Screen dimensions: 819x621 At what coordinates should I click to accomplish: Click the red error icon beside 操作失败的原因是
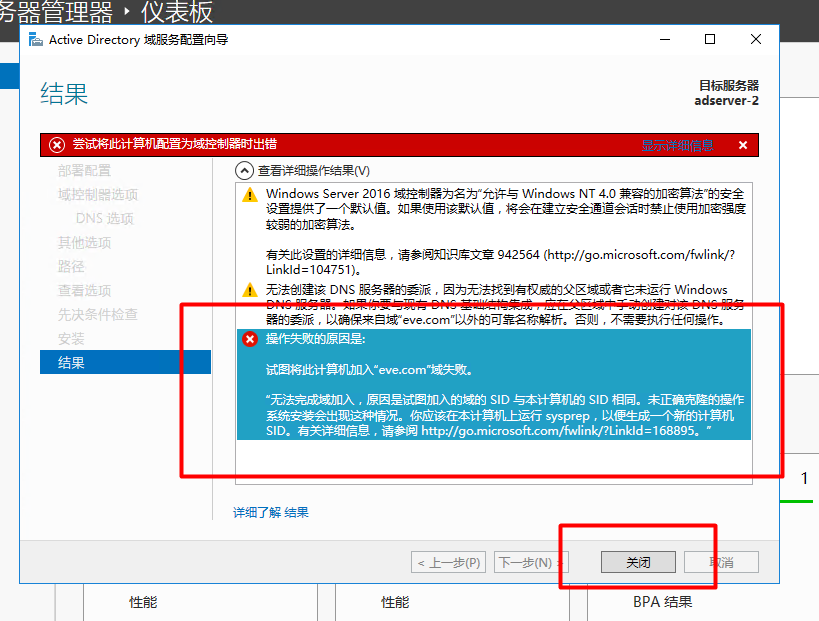point(250,339)
